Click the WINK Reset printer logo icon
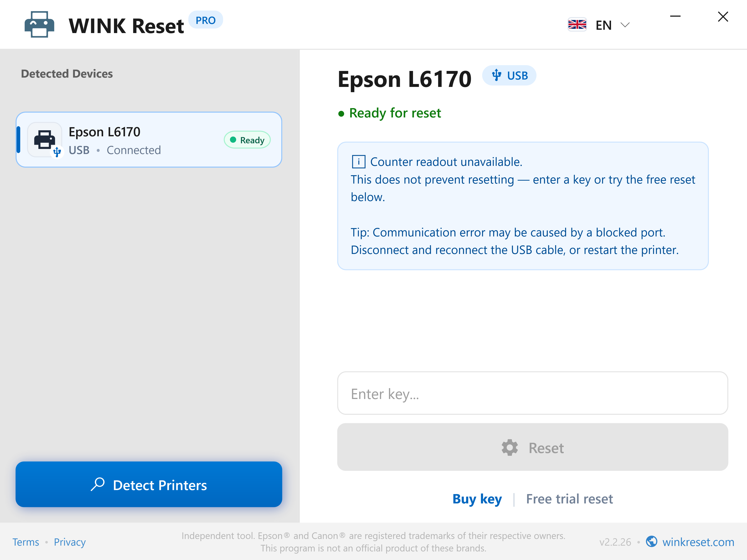Viewport: 747px width, 560px height. [39, 25]
